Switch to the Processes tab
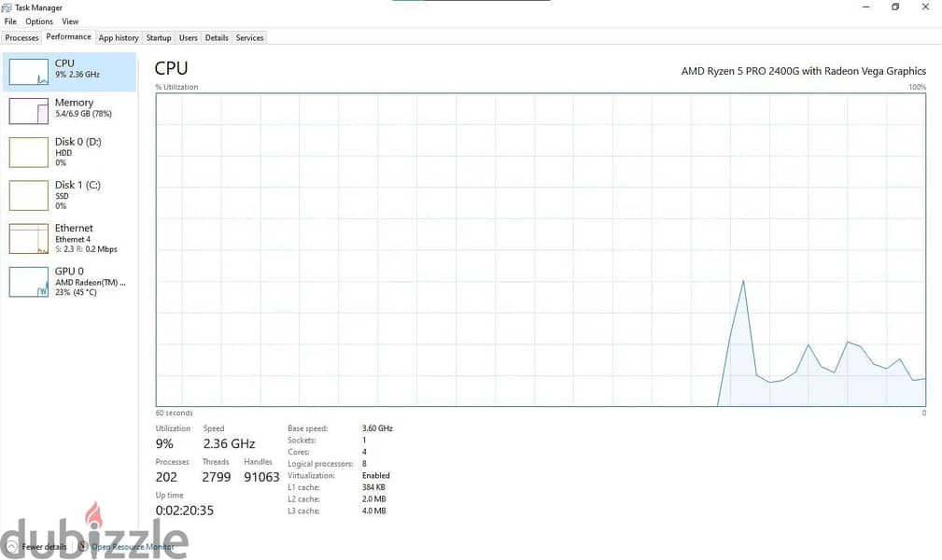Image resolution: width=942 pixels, height=560 pixels. [x=21, y=38]
